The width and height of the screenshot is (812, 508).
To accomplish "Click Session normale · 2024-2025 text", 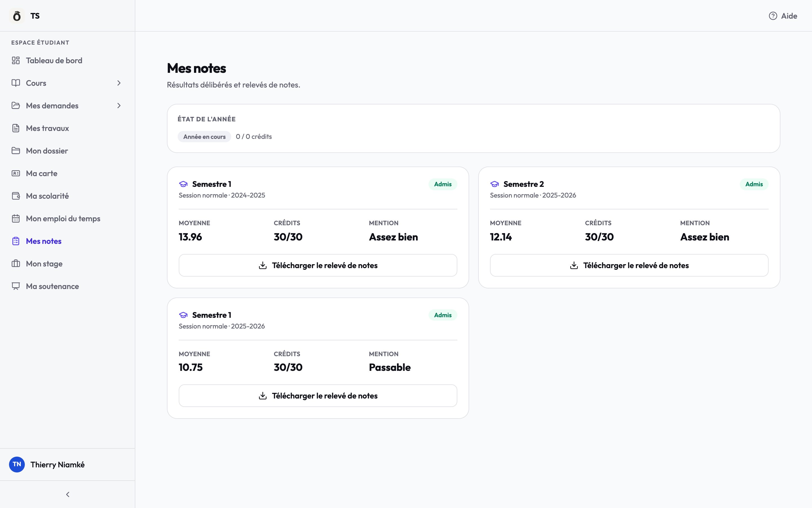I will tap(222, 195).
